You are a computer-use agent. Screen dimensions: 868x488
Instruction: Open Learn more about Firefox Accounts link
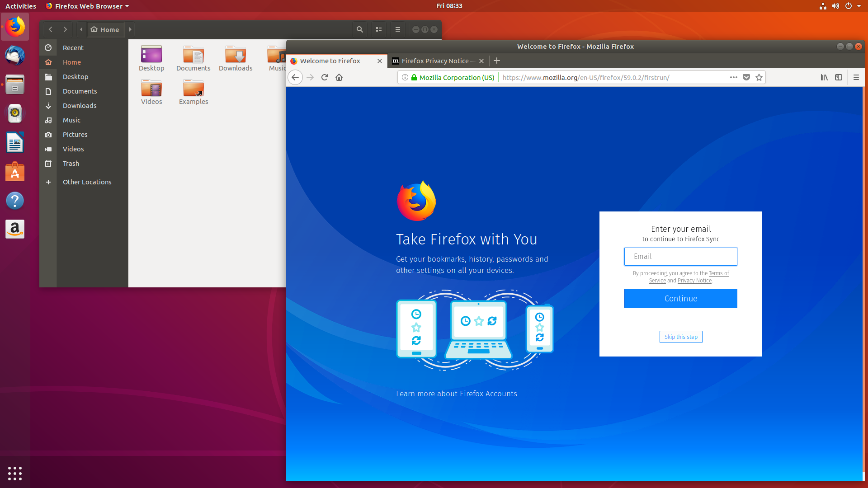tap(456, 394)
